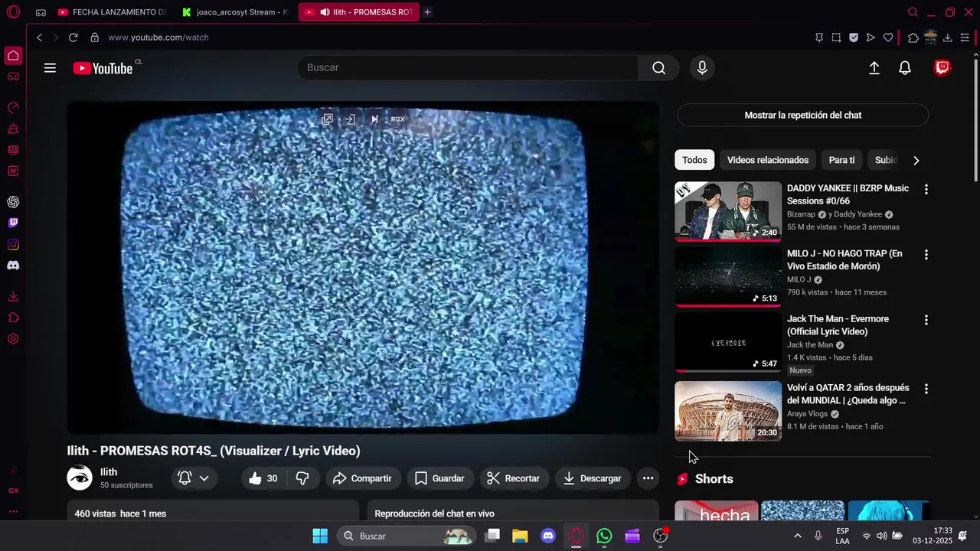The width and height of the screenshot is (980, 551).
Task: Click the Guardar button
Action: 440,478
